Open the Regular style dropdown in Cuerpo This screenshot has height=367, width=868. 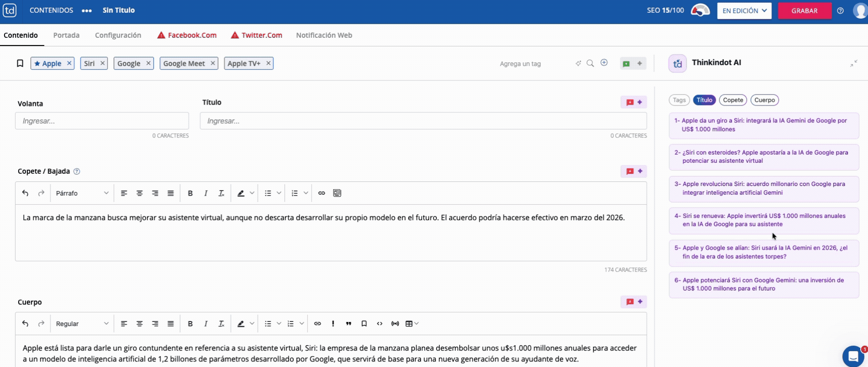tap(82, 324)
